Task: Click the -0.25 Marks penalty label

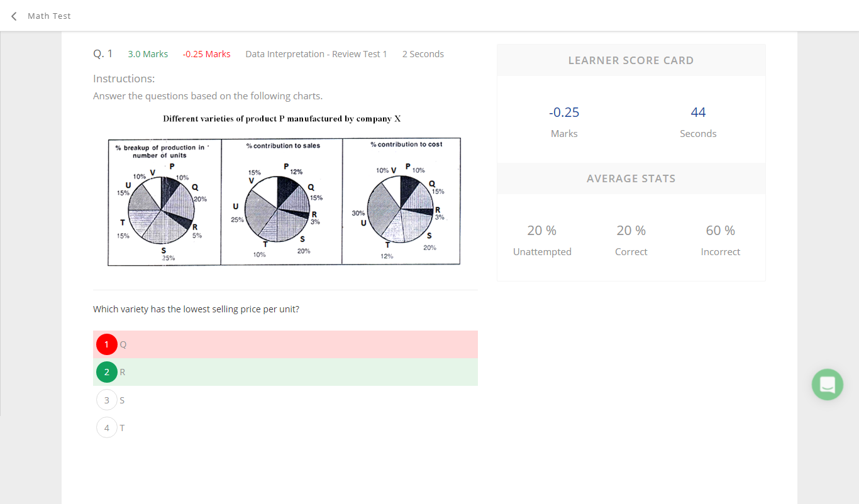Action: tap(207, 54)
